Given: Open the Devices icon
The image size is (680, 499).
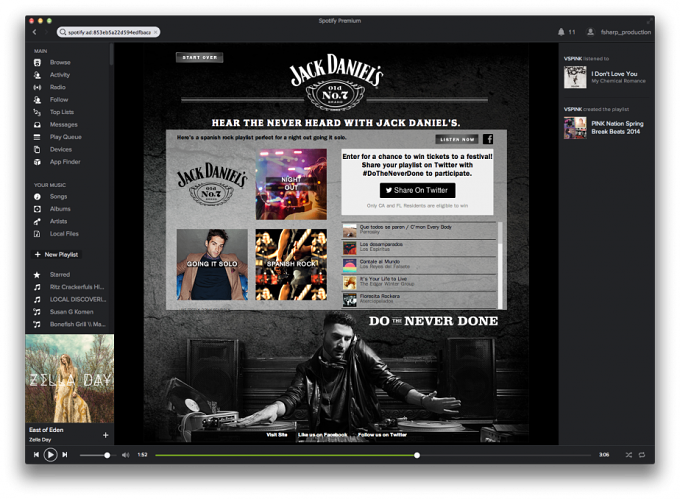Looking at the screenshot, I should coord(37,150).
